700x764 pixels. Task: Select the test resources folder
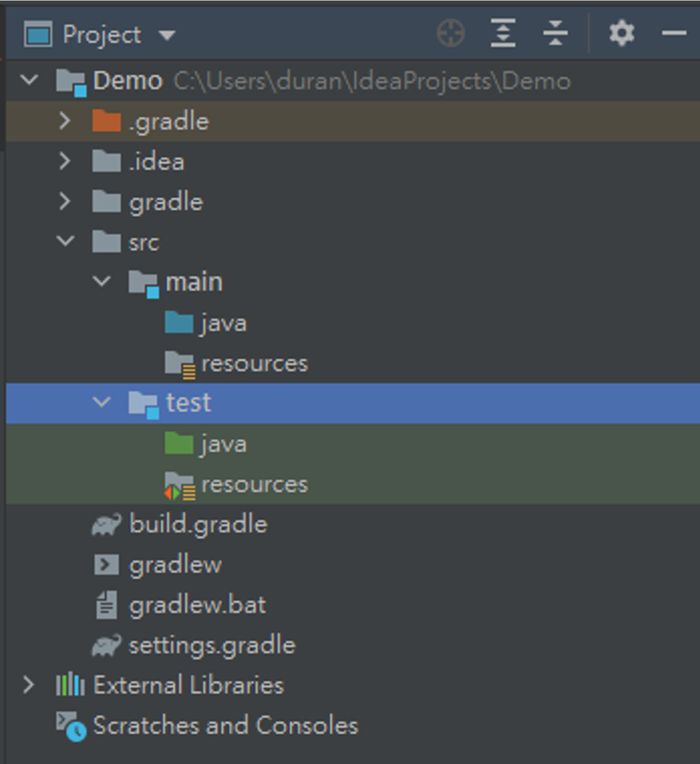(x=255, y=483)
